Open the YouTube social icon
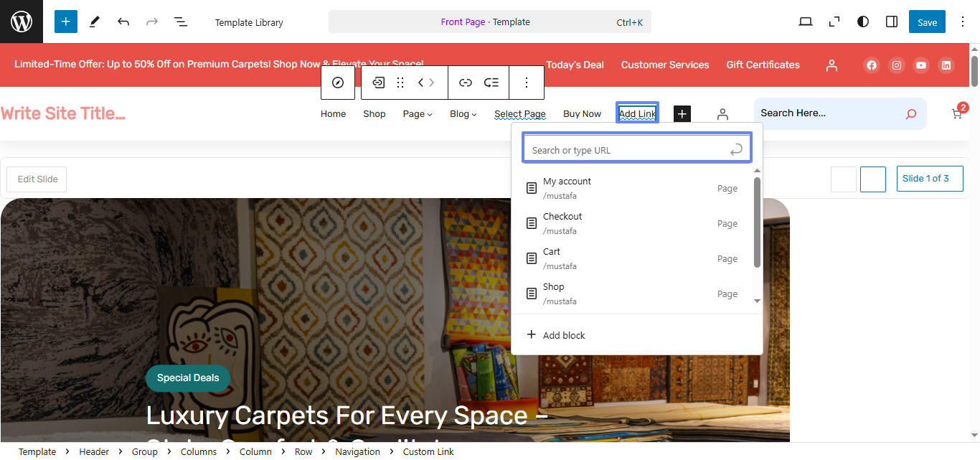980x460 pixels. click(x=921, y=65)
